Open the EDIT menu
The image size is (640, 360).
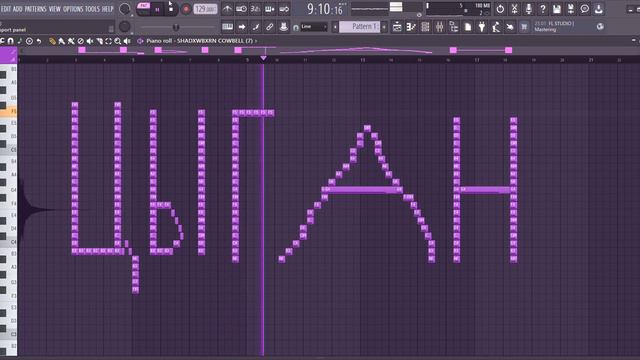tap(6, 9)
